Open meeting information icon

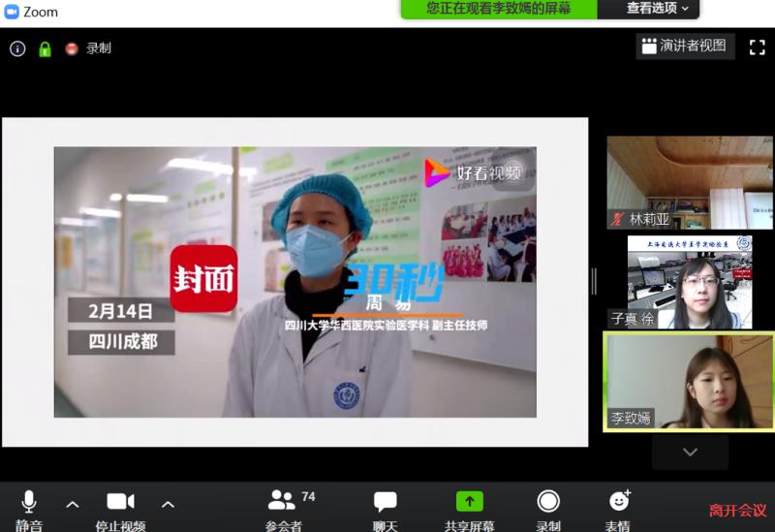[17, 48]
